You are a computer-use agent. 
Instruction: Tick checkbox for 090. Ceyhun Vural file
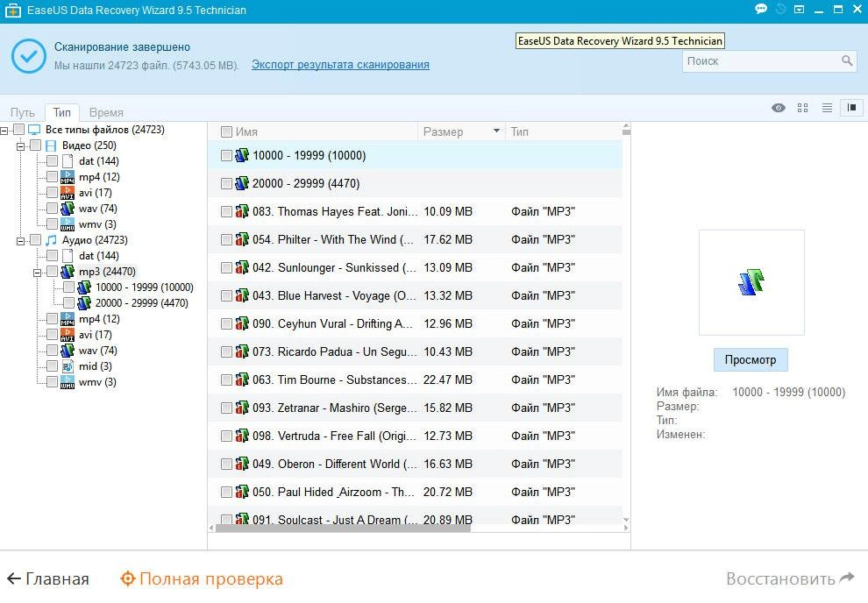pyautogui.click(x=226, y=323)
